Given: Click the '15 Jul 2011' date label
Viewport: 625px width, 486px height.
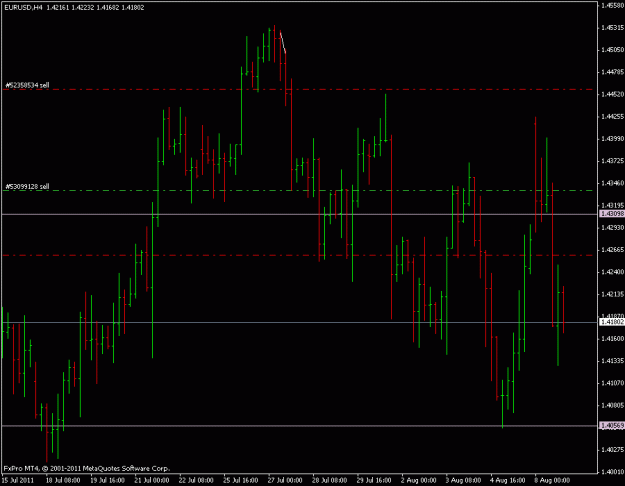Looking at the screenshot, I should coord(18,480).
